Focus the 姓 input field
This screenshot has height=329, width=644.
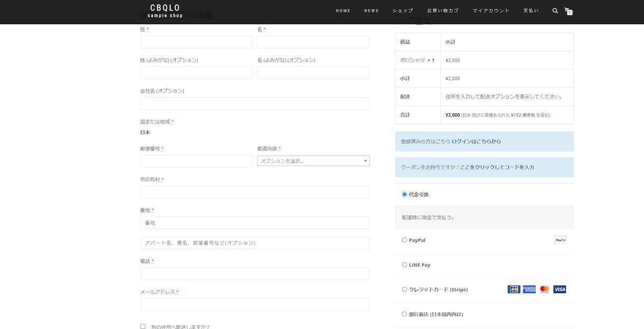pos(196,42)
